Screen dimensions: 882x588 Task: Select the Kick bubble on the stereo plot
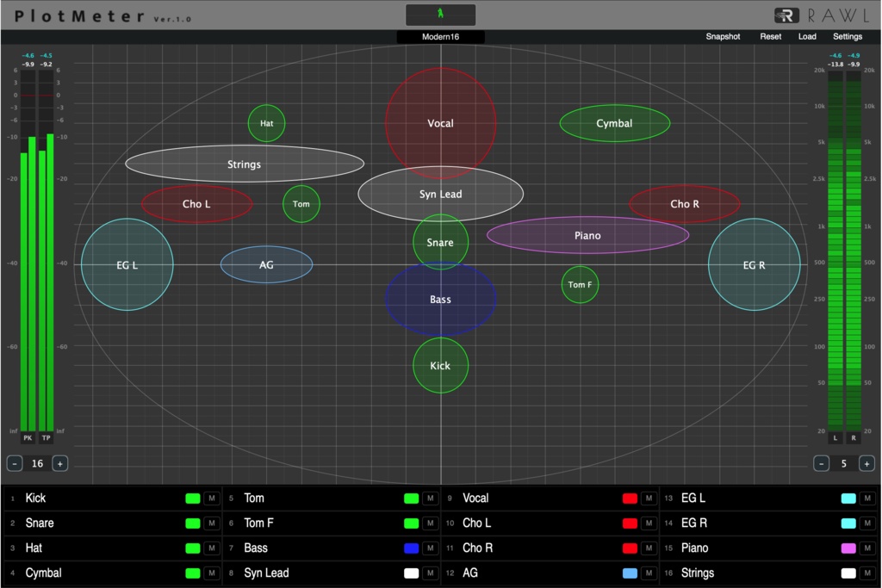440,365
